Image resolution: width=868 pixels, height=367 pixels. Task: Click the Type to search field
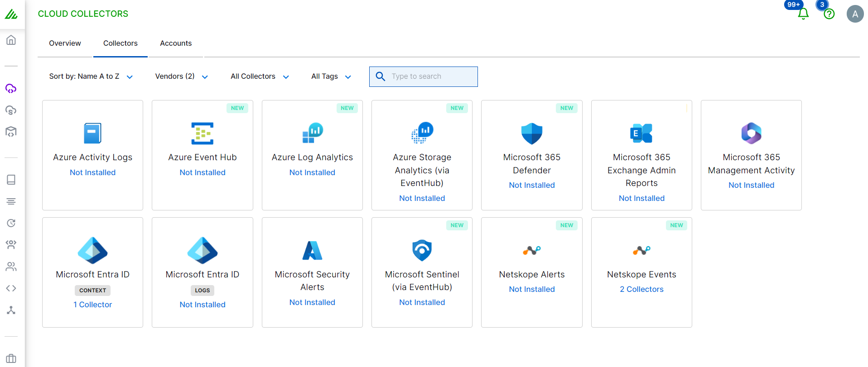click(424, 76)
